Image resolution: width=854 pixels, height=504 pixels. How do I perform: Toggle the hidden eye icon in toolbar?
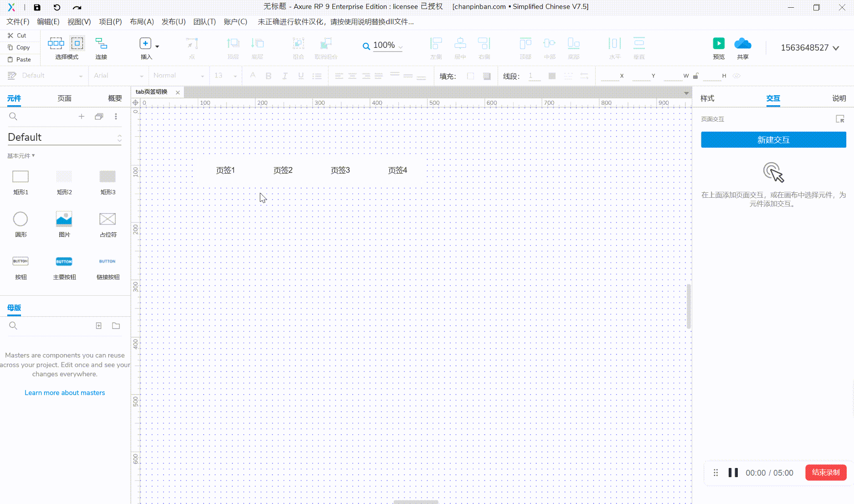coord(736,76)
